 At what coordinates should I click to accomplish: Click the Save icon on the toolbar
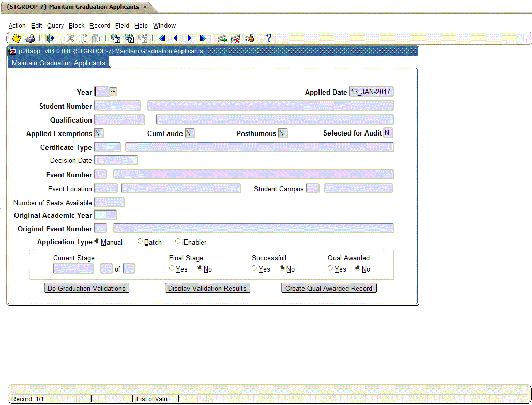[16, 38]
